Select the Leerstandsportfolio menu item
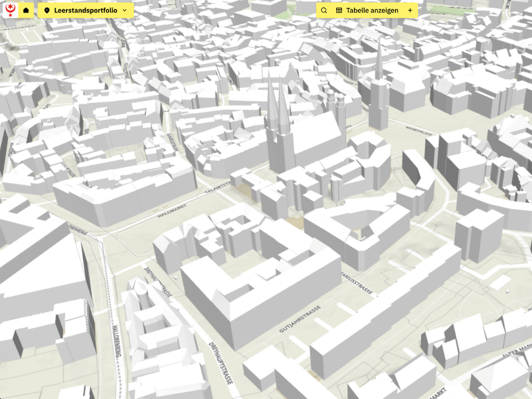Screen dimensions: 532x399 [x=86, y=10]
